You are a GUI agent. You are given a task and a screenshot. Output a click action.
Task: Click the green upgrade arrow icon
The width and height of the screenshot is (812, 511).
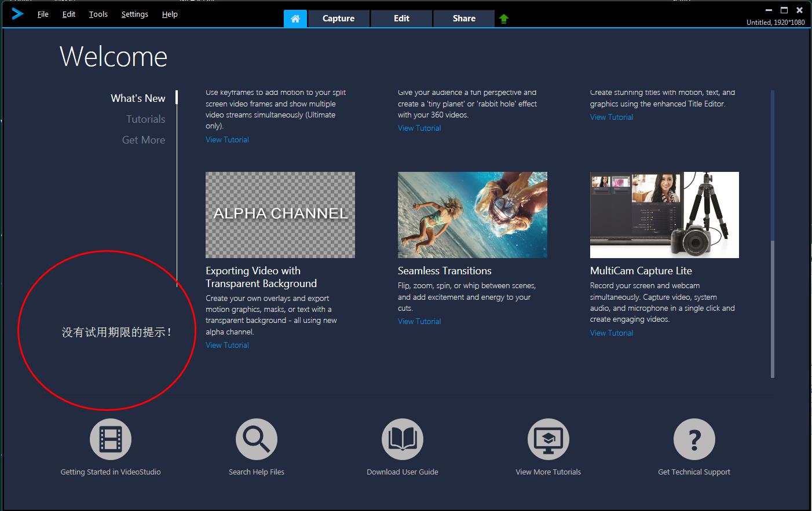(504, 19)
